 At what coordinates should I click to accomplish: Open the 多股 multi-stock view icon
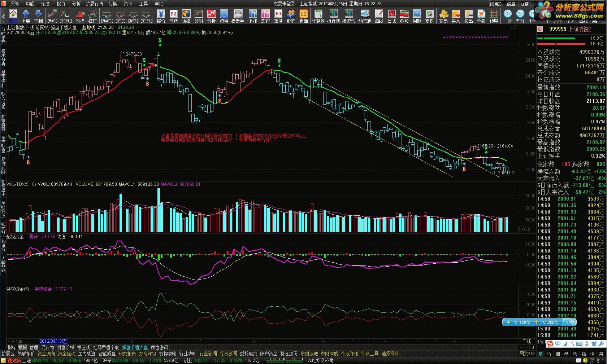[404, 16]
